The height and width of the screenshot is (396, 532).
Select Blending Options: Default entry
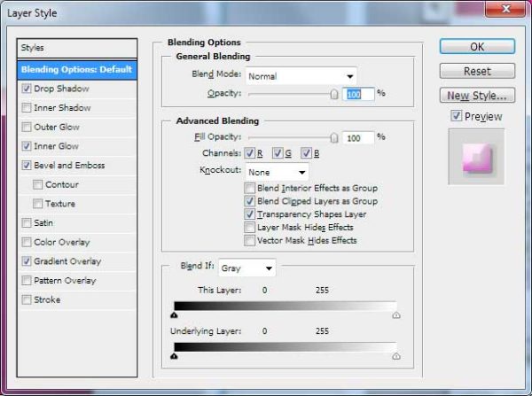(x=77, y=69)
